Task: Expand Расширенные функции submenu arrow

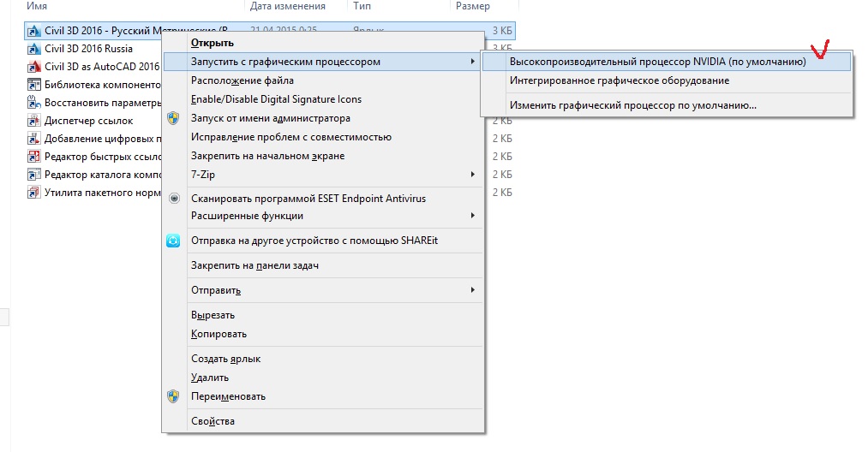Action: 472,215
